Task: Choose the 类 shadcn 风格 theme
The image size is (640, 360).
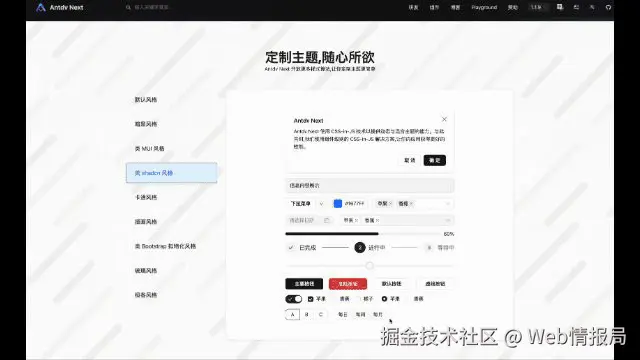Action: pos(171,173)
